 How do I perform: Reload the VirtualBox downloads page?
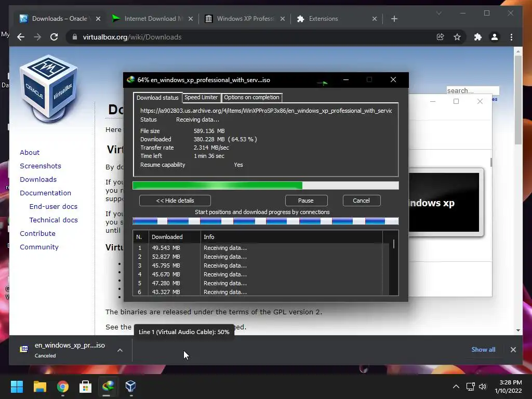(x=54, y=37)
